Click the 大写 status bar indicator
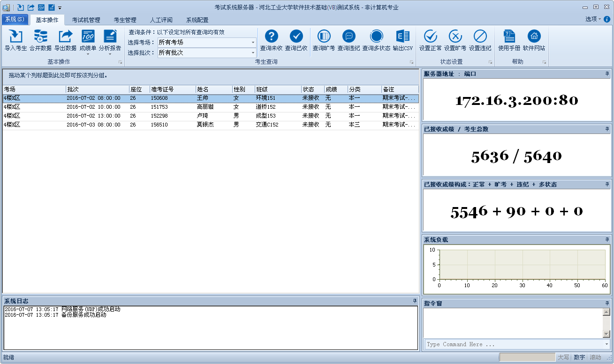The image size is (614, 364). 563,357
